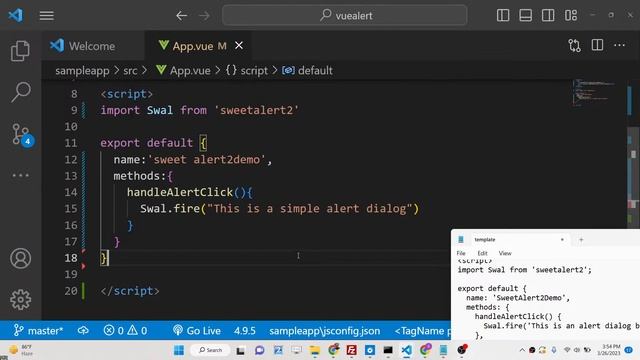Open the errors and warnings count
The image size is (640, 360).
[x=125, y=330]
